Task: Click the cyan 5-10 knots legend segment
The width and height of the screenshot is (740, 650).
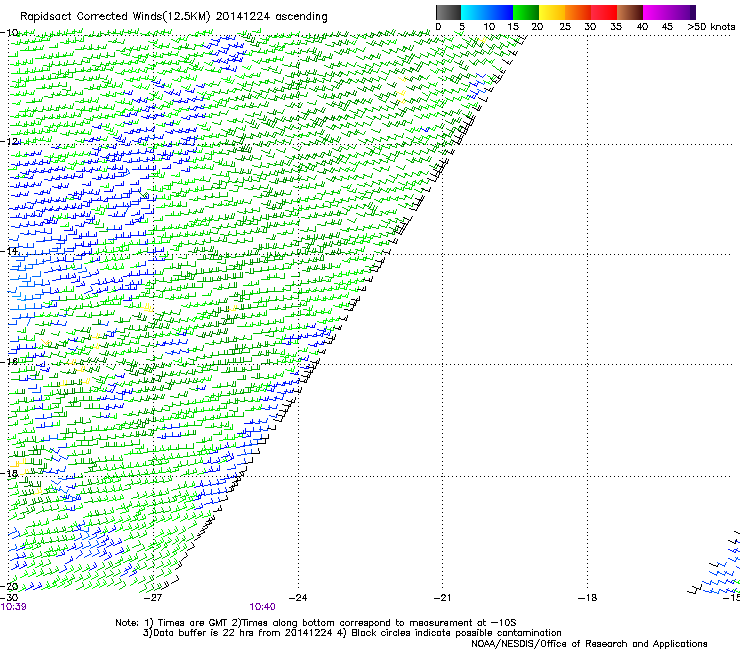Action: pos(474,12)
